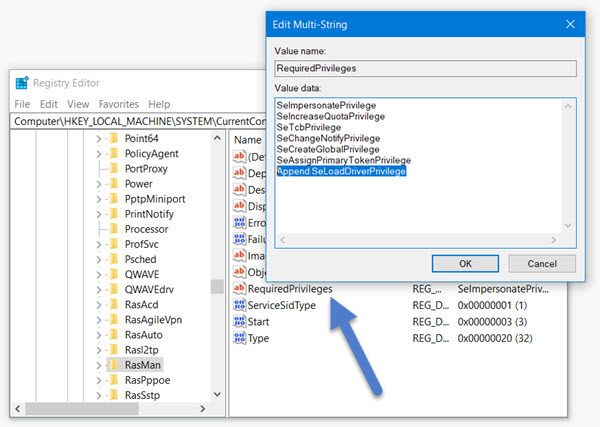600x427 pixels.
Task: Cancel the Edit Multi-String dialog
Action: point(542,264)
